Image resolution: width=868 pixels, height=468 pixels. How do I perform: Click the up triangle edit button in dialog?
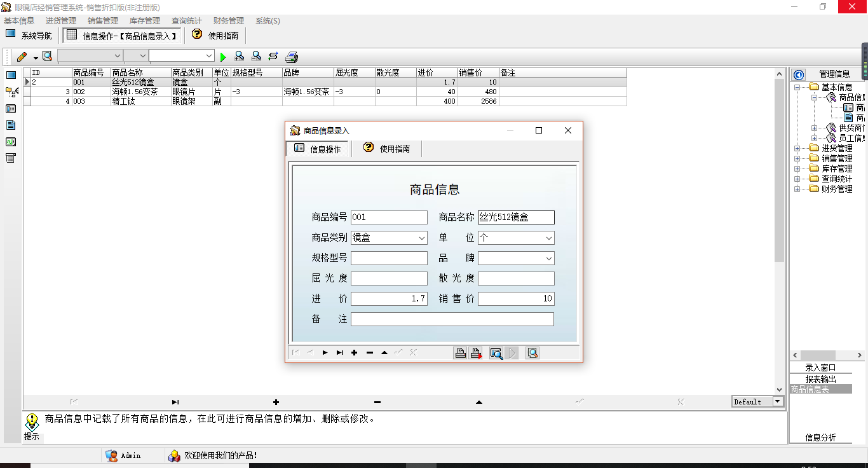384,353
